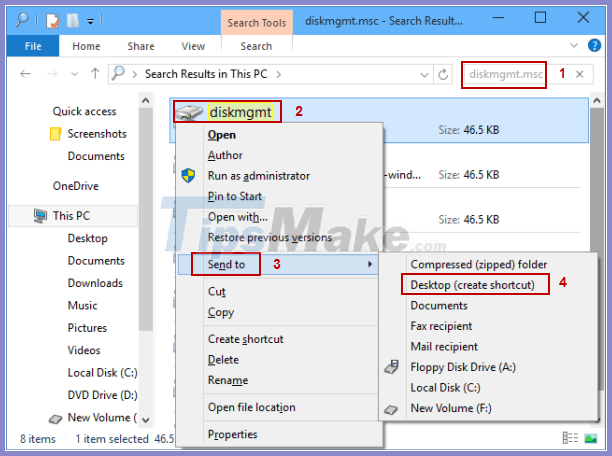The height and width of the screenshot is (456, 612).
Task: Open DVD Drive (D:) in navigation pane
Action: [102, 395]
